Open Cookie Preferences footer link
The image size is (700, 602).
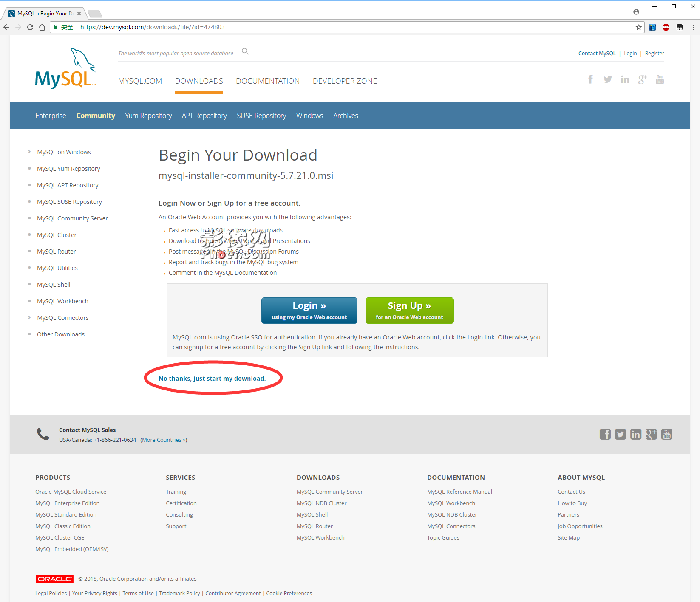point(289,594)
